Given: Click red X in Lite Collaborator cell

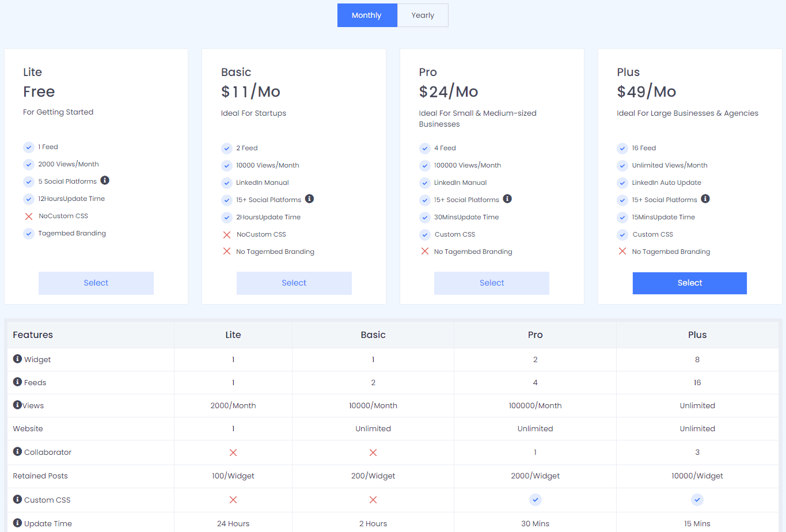Looking at the screenshot, I should point(233,453).
